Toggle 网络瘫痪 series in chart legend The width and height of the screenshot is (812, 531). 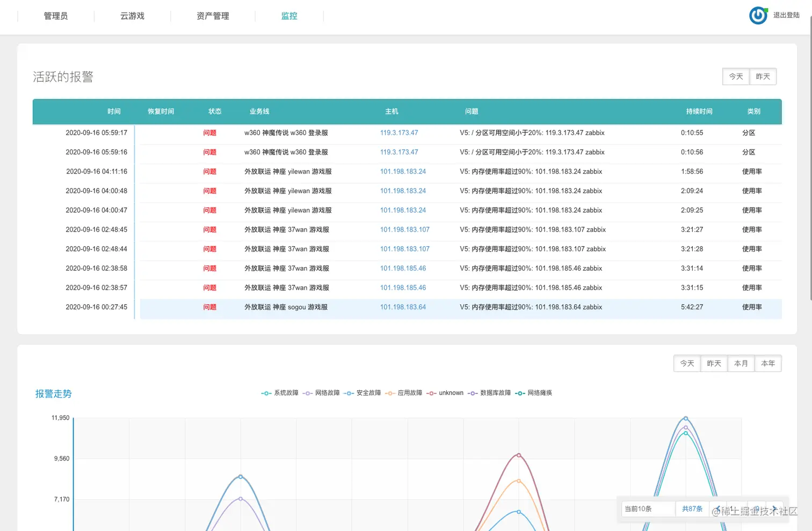[x=534, y=393]
